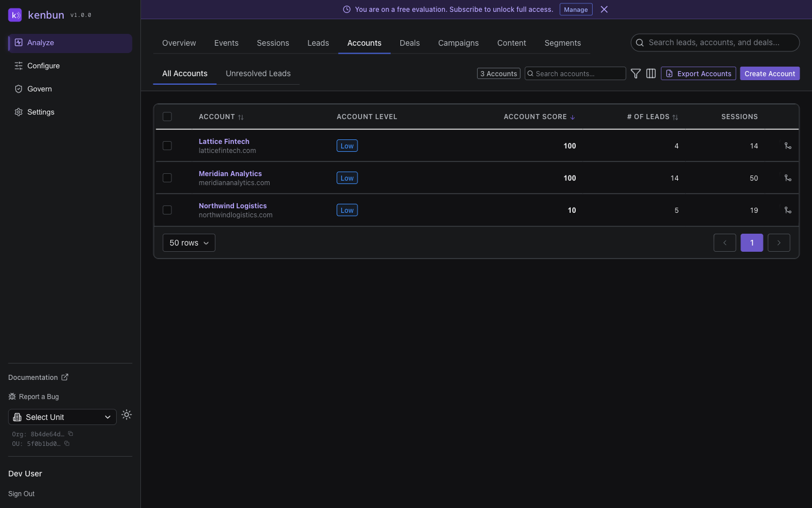Click Sign Out
The width and height of the screenshot is (812, 508).
[21, 494]
